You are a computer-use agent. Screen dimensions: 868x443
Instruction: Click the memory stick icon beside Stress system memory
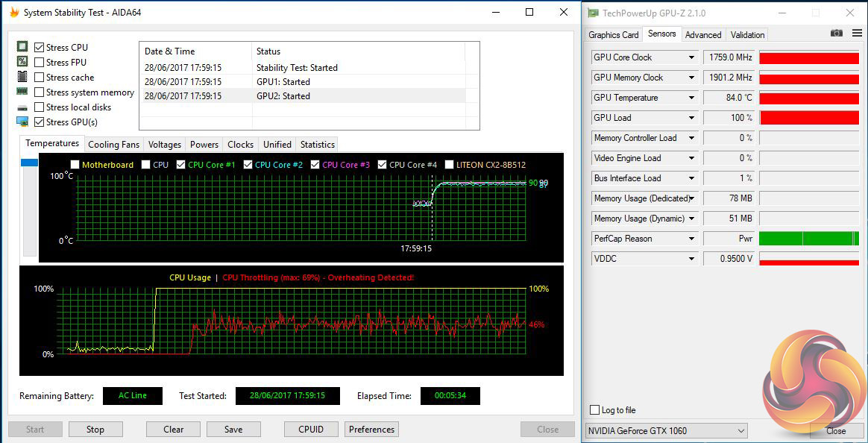[x=22, y=92]
